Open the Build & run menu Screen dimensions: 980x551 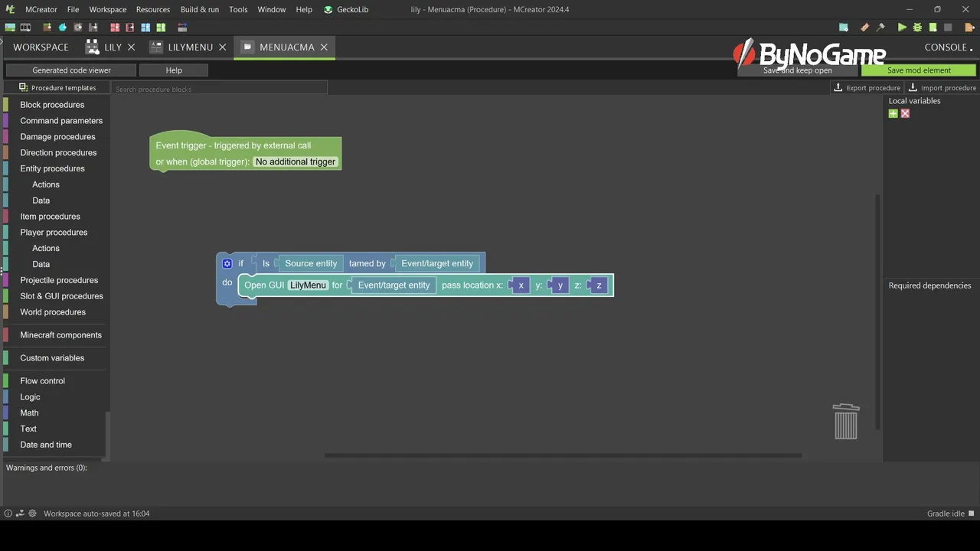tap(200, 9)
